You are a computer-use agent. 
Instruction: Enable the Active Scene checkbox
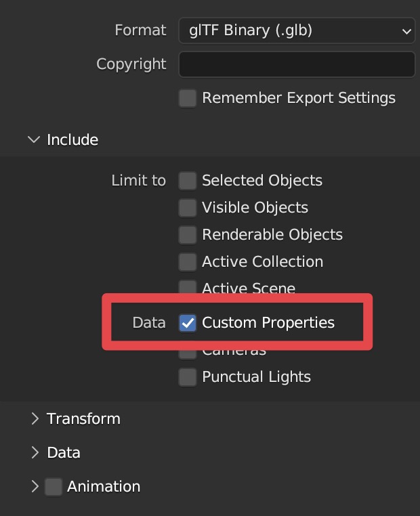coord(188,288)
